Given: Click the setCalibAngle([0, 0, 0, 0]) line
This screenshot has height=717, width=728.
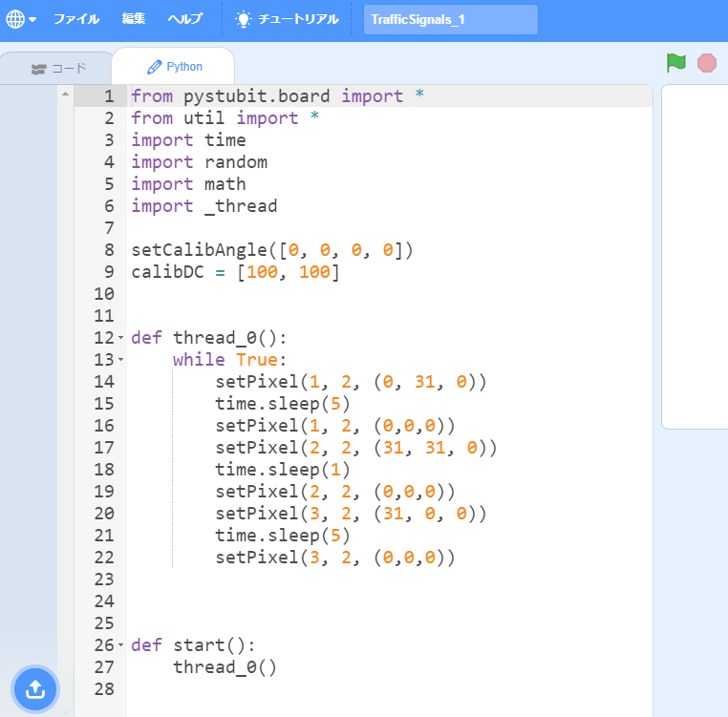Looking at the screenshot, I should pyautogui.click(x=272, y=250).
